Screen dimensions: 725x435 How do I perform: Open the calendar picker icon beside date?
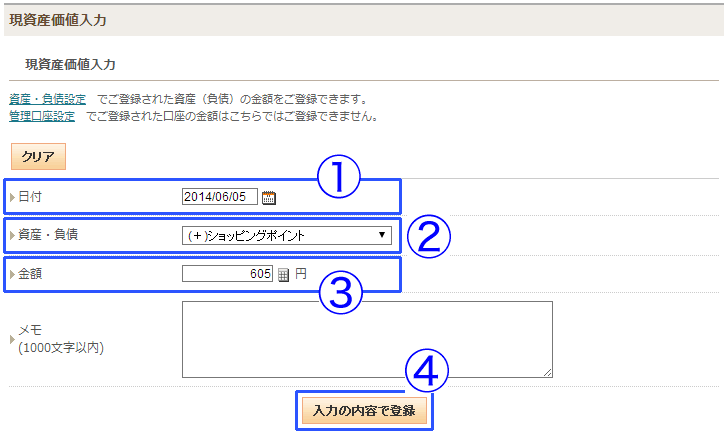pyautogui.click(x=269, y=198)
